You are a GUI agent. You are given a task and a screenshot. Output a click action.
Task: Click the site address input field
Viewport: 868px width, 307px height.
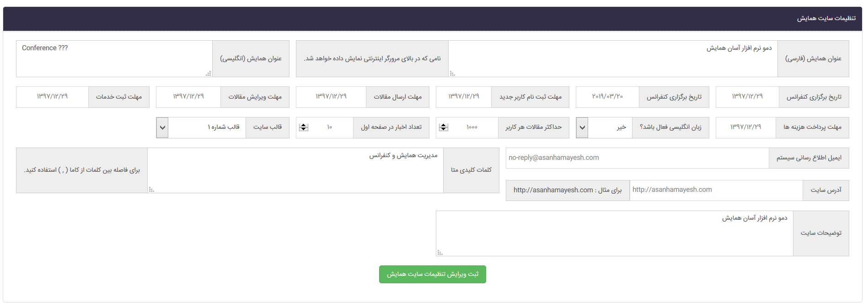(716, 190)
